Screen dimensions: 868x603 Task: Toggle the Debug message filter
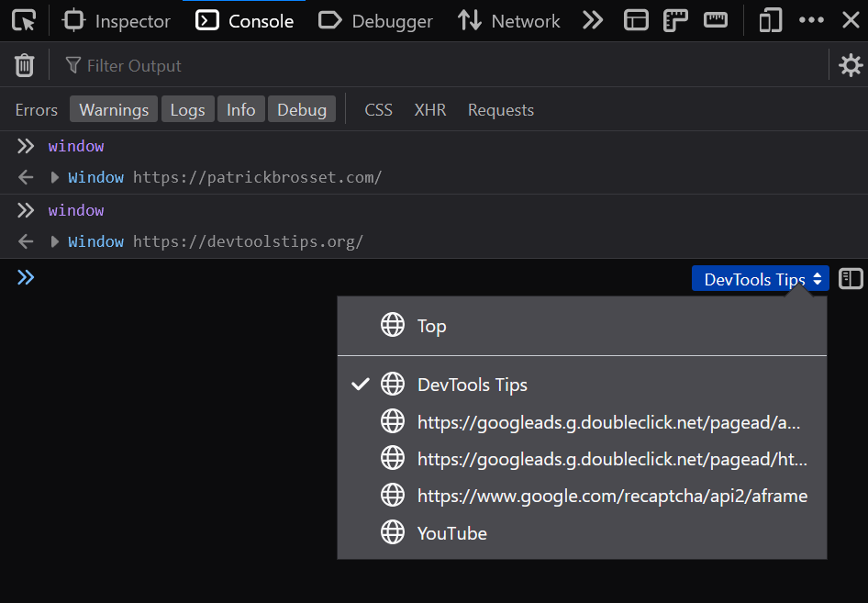click(x=301, y=109)
